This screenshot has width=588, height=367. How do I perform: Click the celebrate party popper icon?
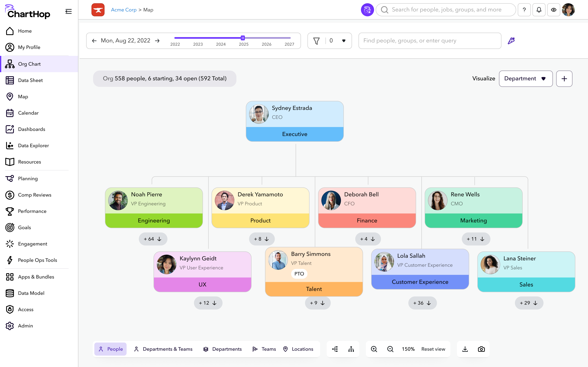point(511,41)
